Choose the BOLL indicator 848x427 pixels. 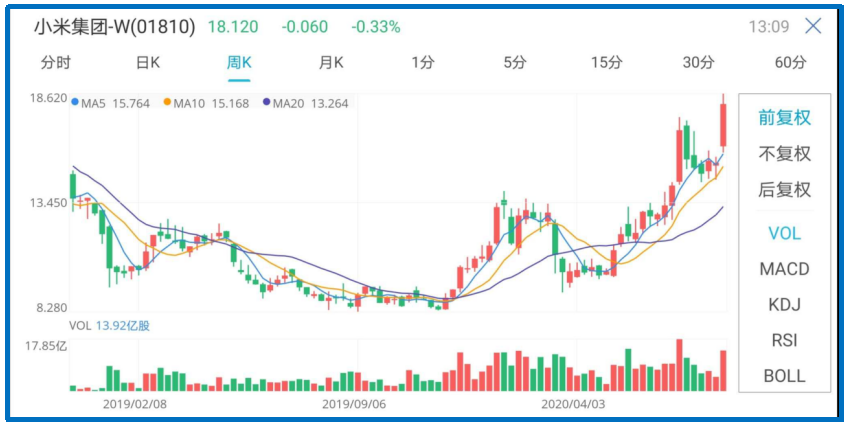point(784,376)
